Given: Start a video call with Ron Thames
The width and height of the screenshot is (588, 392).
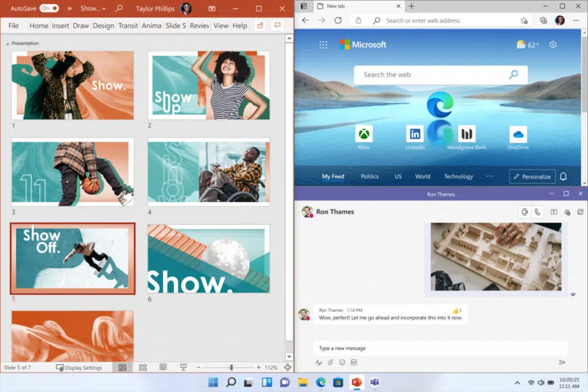Looking at the screenshot, I should coord(524,211).
